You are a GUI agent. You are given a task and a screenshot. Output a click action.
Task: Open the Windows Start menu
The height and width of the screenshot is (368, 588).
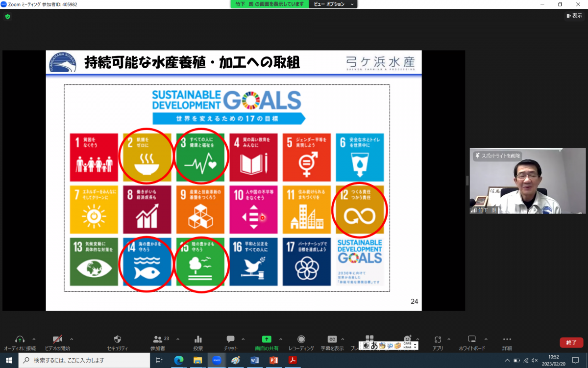(9, 360)
